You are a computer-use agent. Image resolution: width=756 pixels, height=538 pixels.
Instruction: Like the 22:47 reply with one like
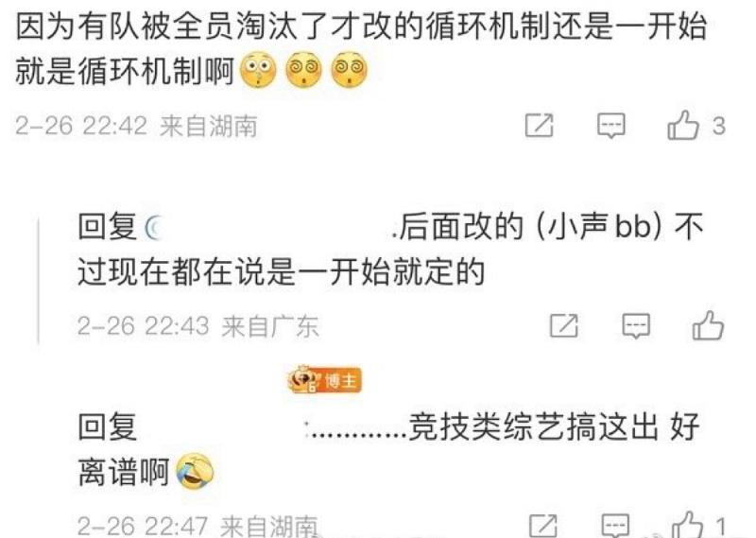pos(687,525)
